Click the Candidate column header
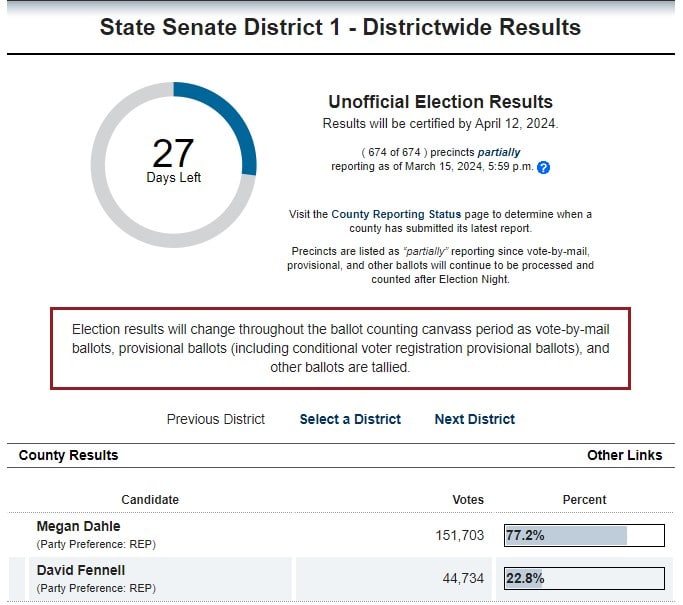The height and width of the screenshot is (605, 683). point(150,499)
